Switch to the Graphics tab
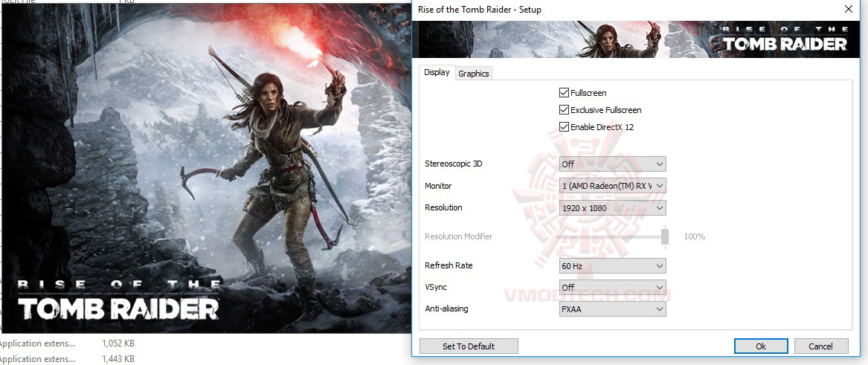 click(473, 74)
